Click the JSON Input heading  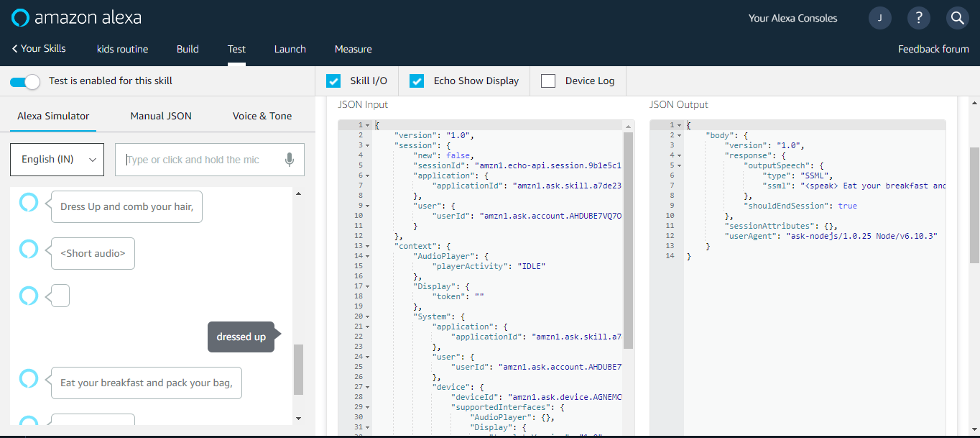[363, 104]
